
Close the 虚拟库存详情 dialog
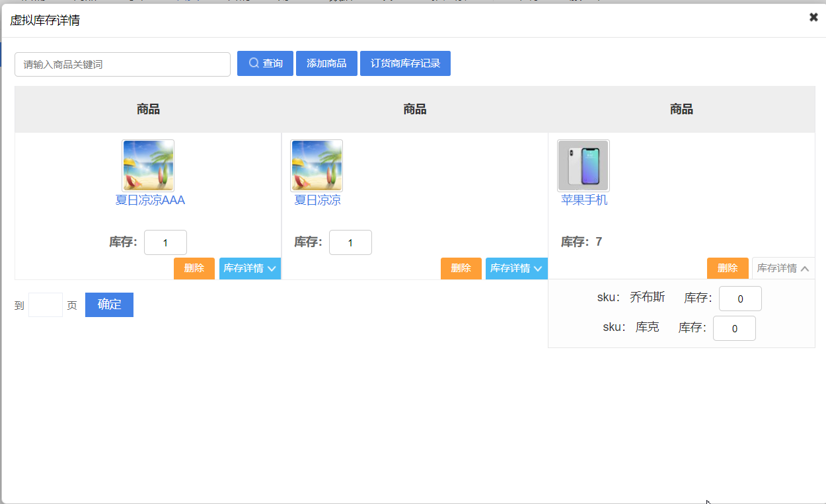pyautogui.click(x=813, y=17)
